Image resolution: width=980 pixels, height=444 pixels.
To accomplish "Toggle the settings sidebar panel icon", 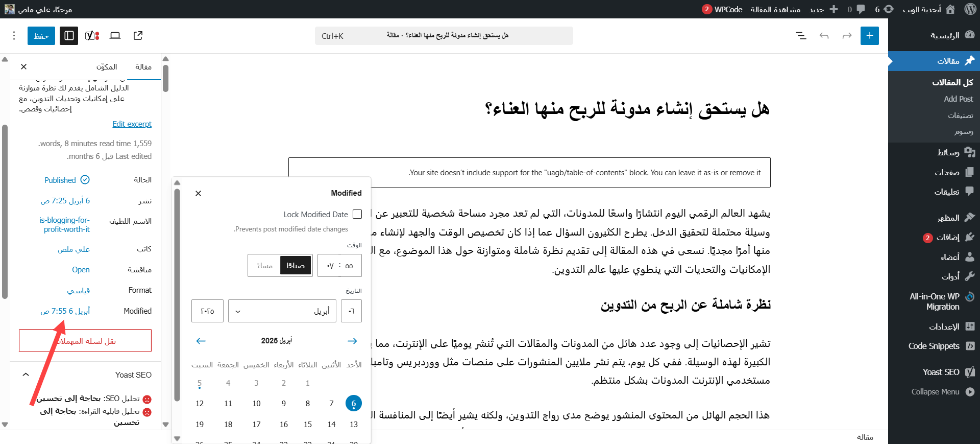I will click(x=69, y=36).
